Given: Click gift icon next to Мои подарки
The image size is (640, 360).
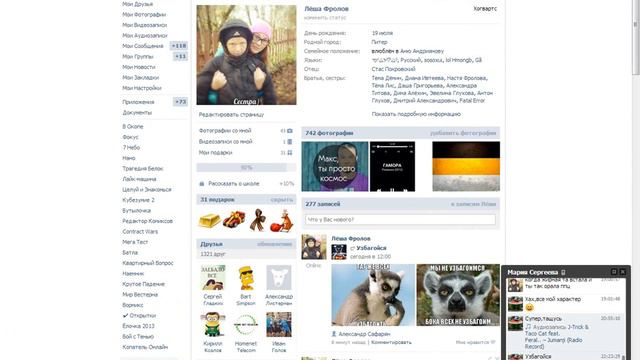Looking at the screenshot, I should [290, 153].
